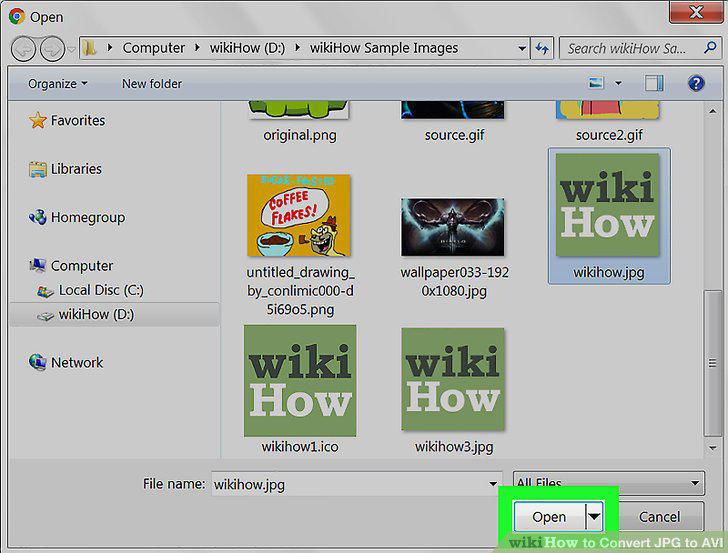Open the Organize menu
The image size is (728, 553).
(58, 84)
